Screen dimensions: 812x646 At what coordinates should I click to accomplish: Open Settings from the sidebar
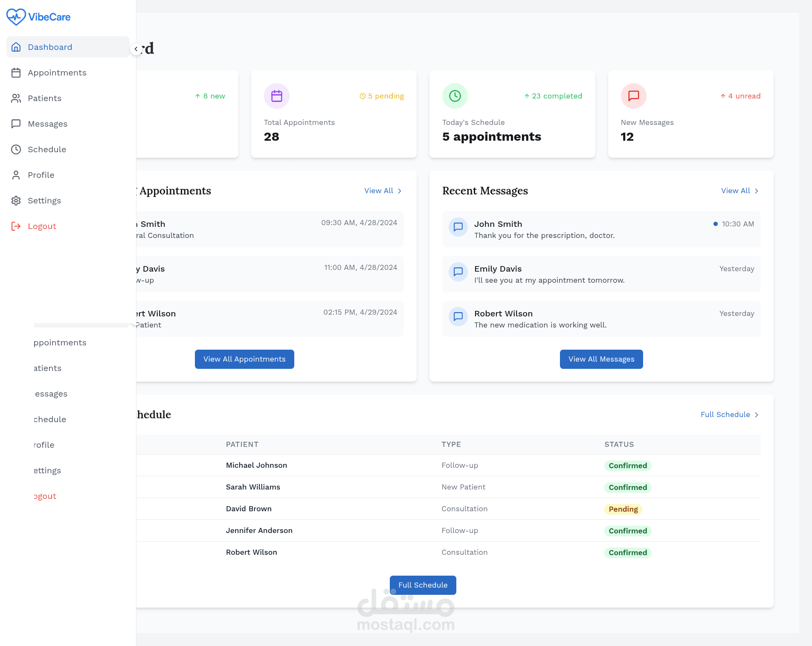[x=68, y=200]
